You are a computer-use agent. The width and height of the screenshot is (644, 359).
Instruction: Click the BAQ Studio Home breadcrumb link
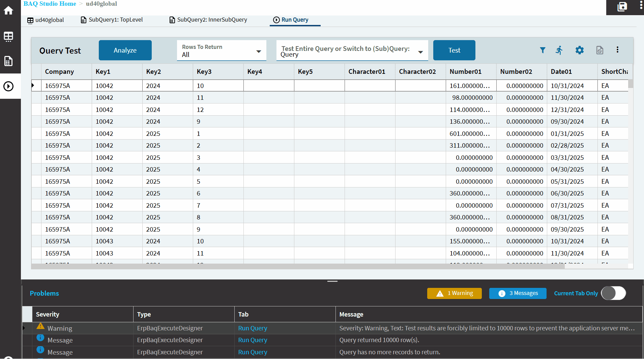pos(50,4)
